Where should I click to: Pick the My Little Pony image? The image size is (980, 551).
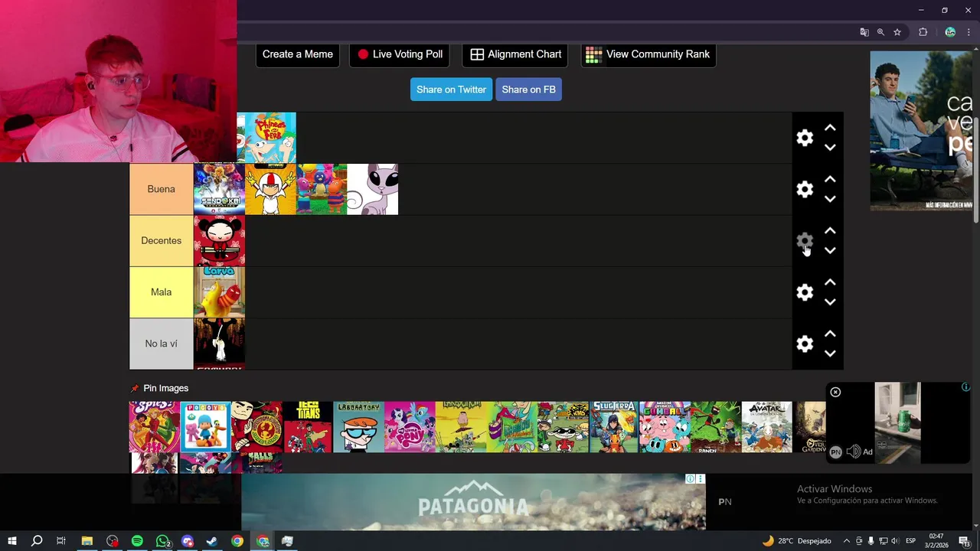(x=410, y=427)
